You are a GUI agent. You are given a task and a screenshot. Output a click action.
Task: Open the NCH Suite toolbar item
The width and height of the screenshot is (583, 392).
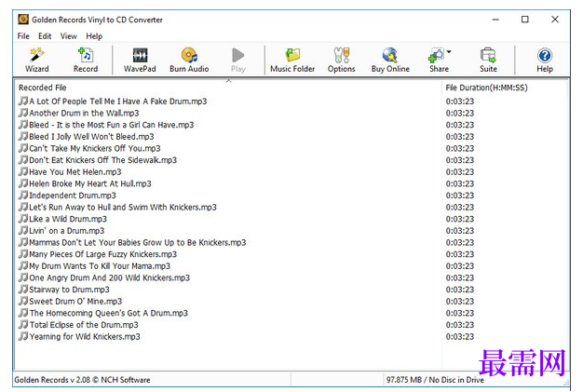[488, 60]
